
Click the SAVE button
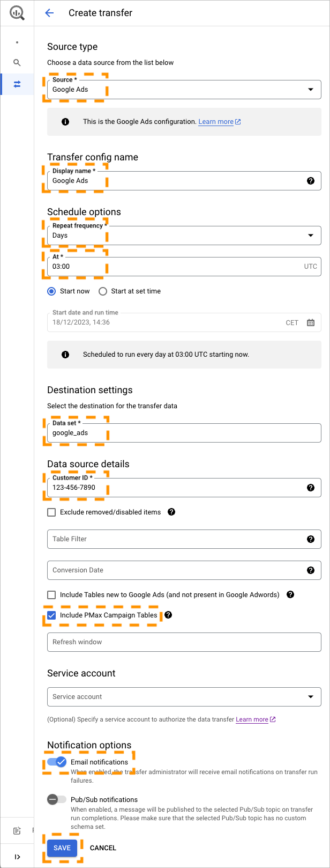pyautogui.click(x=62, y=848)
